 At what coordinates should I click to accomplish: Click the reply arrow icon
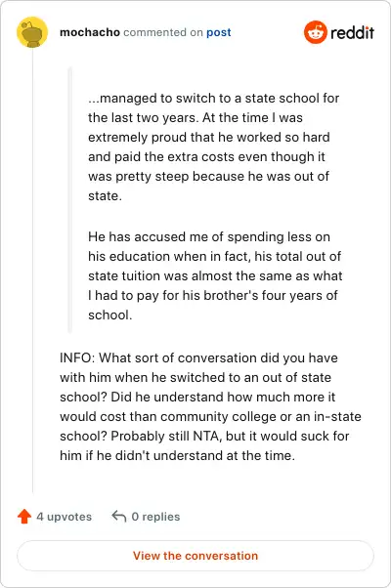(x=119, y=516)
